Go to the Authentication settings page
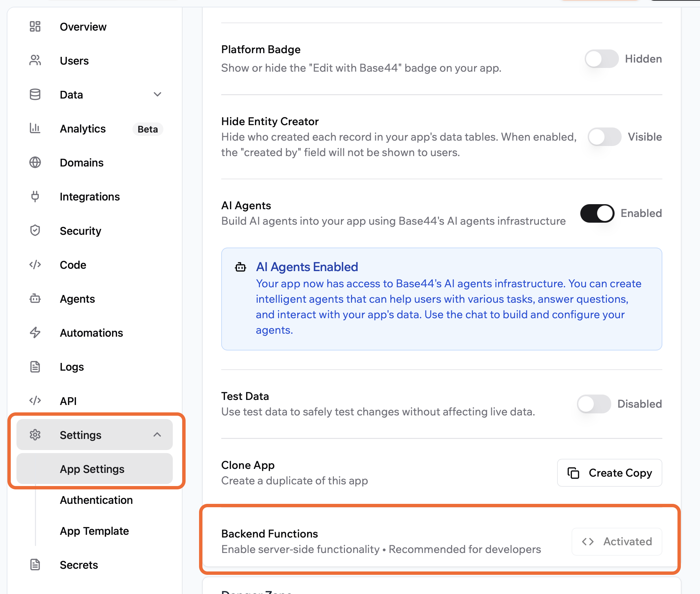Image resolution: width=700 pixels, height=594 pixels. pos(96,500)
